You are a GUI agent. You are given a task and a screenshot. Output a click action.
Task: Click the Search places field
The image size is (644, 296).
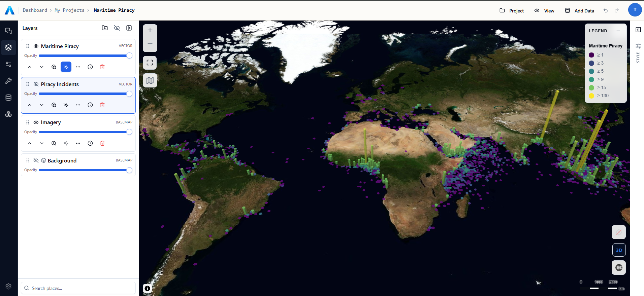pyautogui.click(x=78, y=288)
